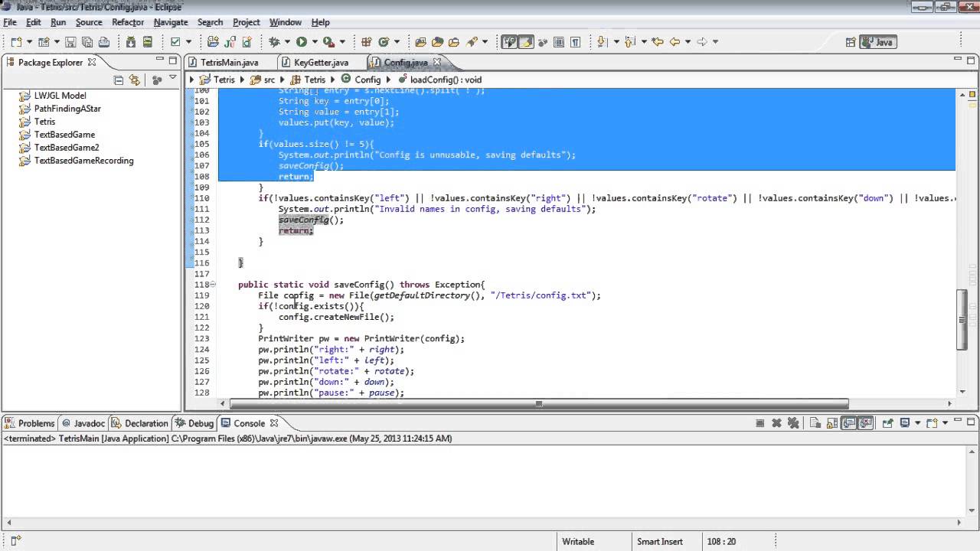Open Package Explorer View Menu triangle

[x=173, y=79]
